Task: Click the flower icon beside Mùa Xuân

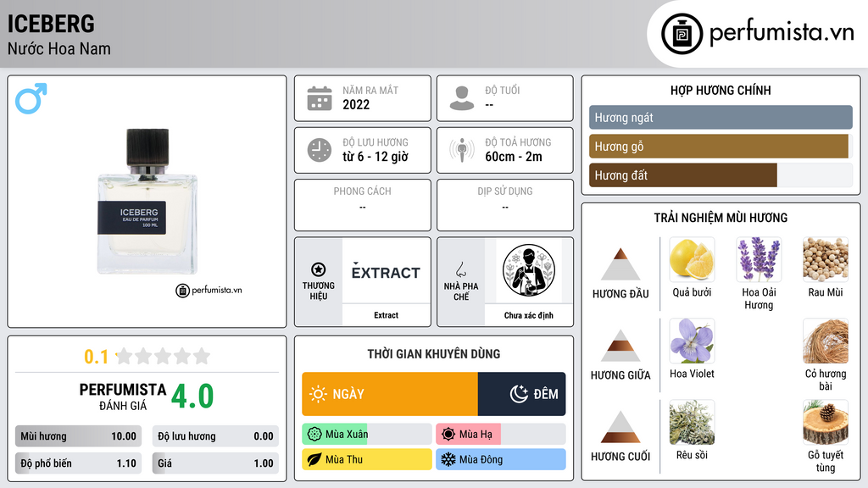Action: click(x=314, y=435)
